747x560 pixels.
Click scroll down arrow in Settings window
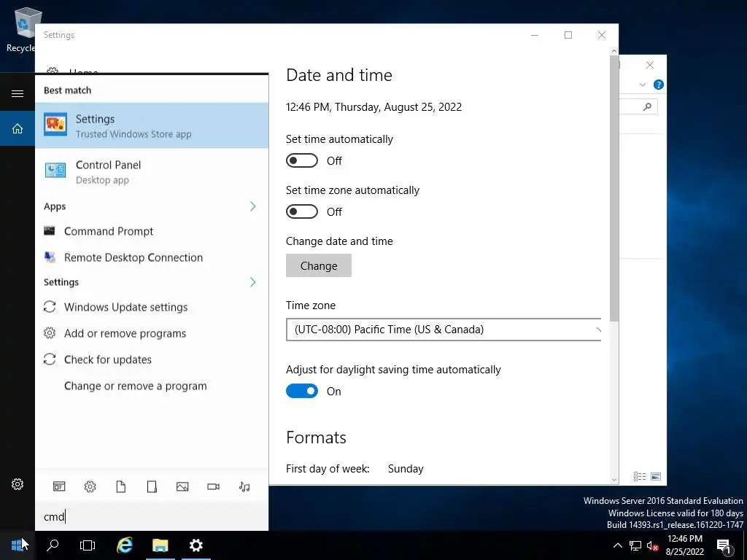coord(614,480)
